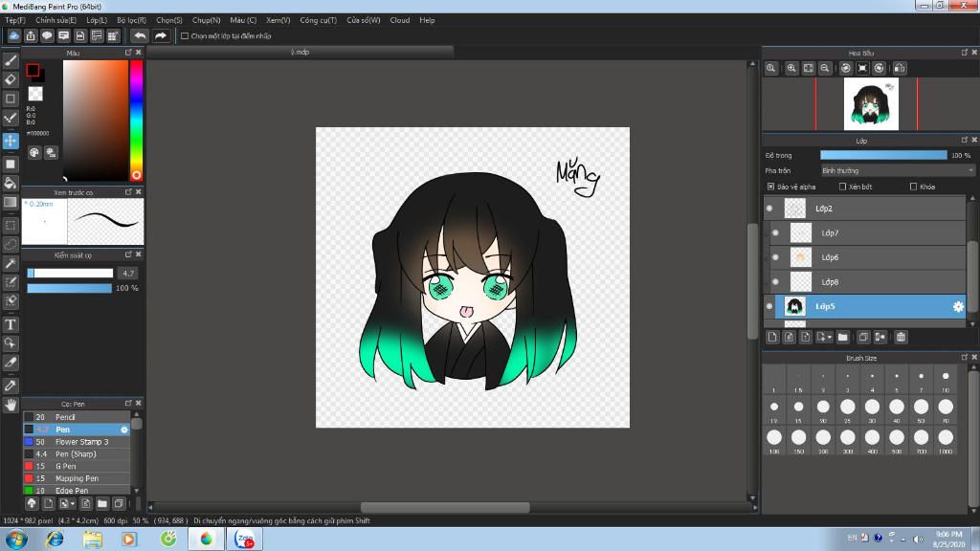
Task: Select the Bucket fill tool
Action: (11, 183)
